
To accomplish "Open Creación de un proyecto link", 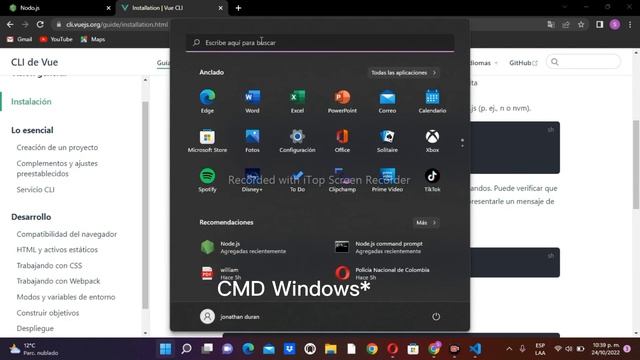I will [x=57, y=147].
